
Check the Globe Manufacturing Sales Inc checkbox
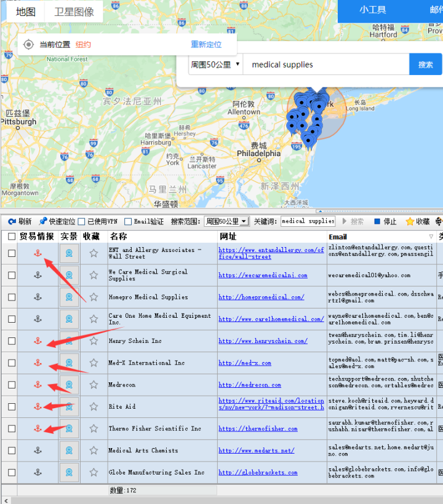point(12,472)
